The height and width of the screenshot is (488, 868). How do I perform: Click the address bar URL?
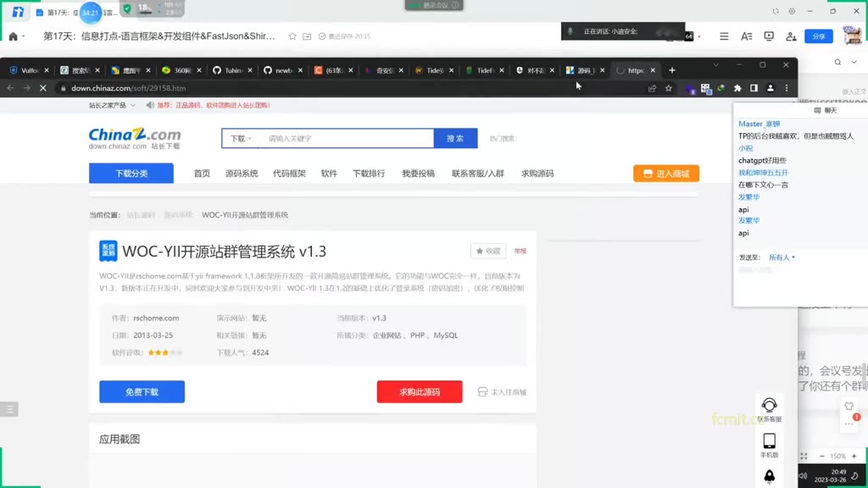(x=129, y=88)
